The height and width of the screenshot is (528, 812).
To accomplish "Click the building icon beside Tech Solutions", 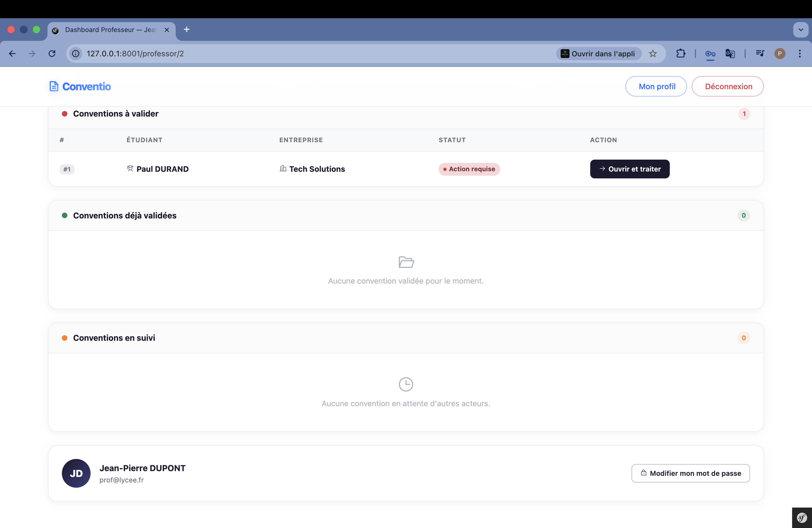I will click(x=283, y=168).
